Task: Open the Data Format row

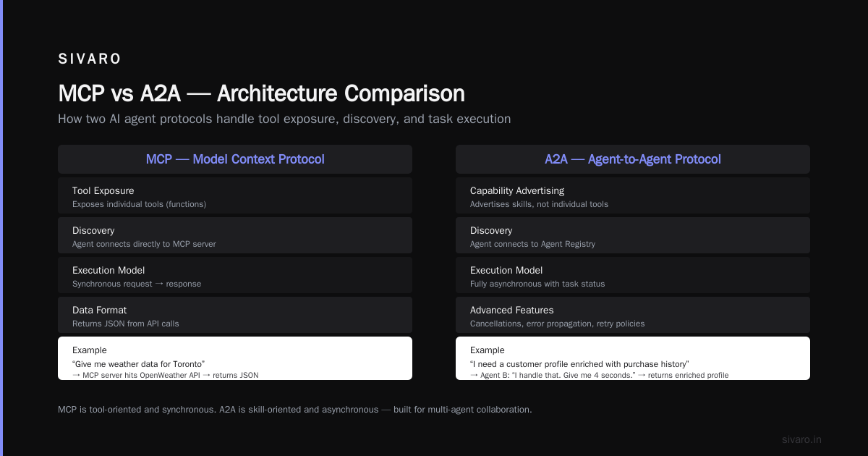Action: pyautogui.click(x=235, y=315)
